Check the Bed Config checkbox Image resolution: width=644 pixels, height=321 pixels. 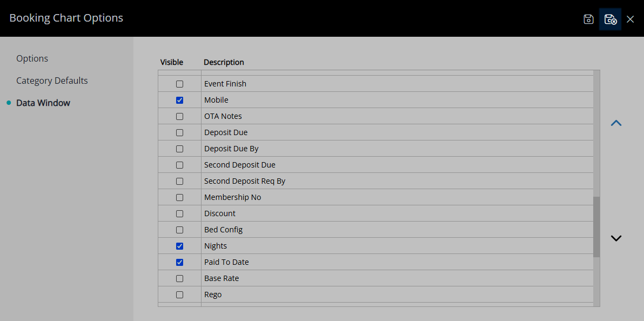179,230
